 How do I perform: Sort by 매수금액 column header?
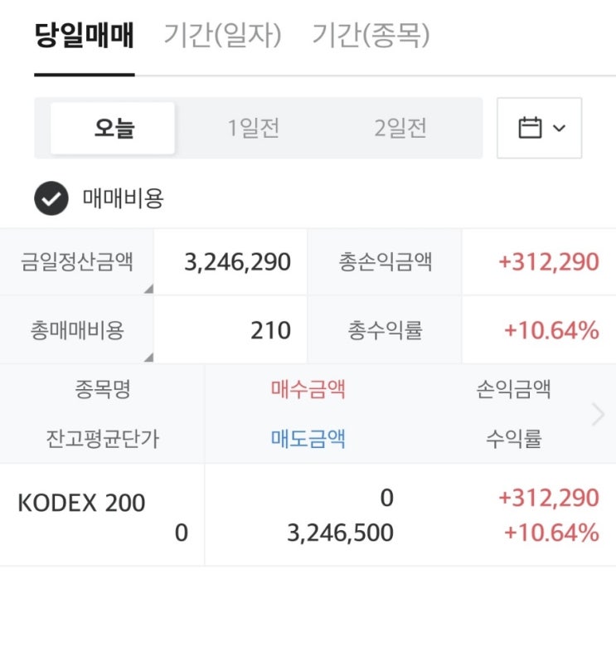(308, 389)
